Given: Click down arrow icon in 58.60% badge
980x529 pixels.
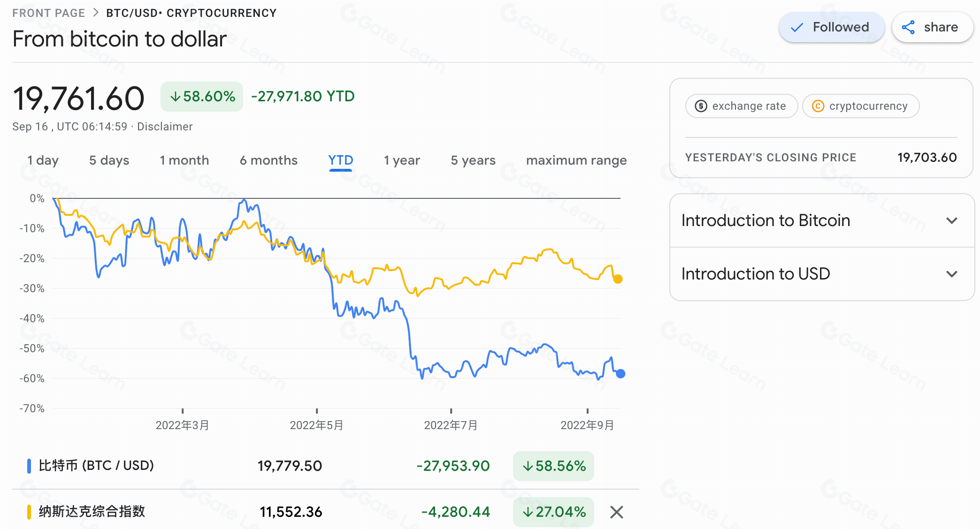Looking at the screenshot, I should (175, 97).
